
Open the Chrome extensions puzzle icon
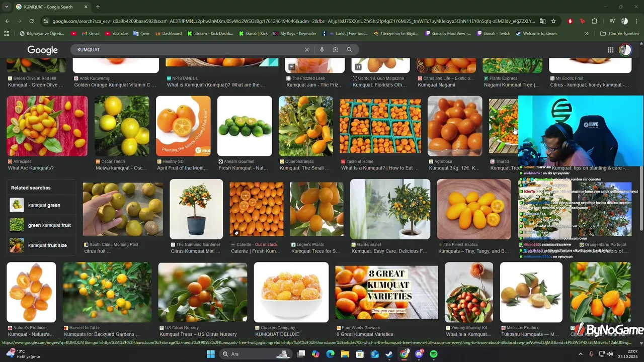coord(595,21)
